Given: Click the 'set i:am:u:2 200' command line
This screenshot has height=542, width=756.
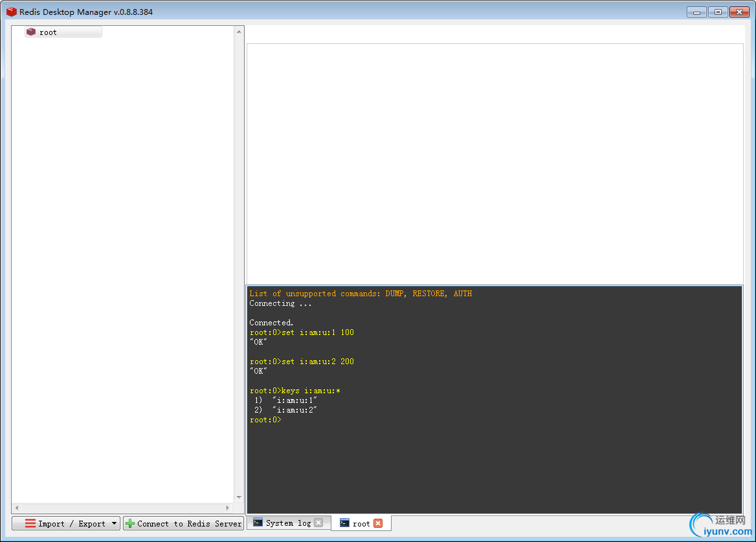Looking at the screenshot, I should click(302, 362).
